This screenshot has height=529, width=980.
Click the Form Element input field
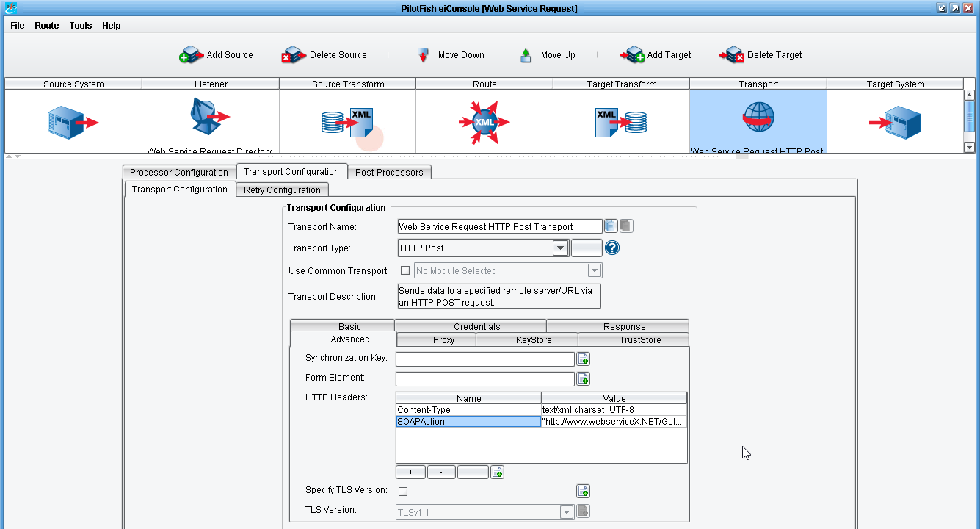click(485, 379)
